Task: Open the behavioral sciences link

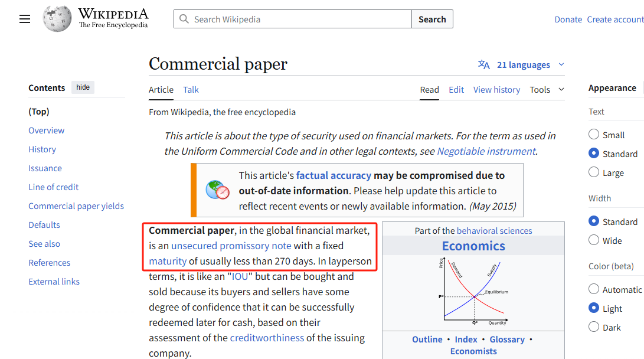Action: (494, 231)
